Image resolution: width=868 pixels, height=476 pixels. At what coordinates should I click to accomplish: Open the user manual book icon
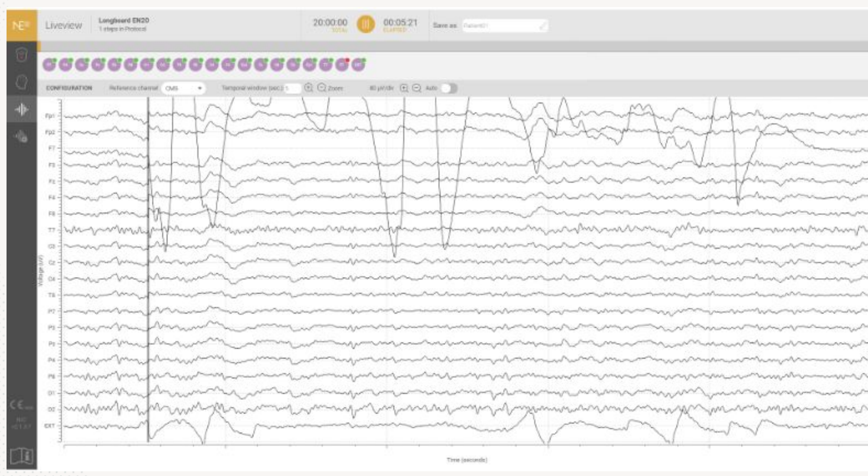22,456
